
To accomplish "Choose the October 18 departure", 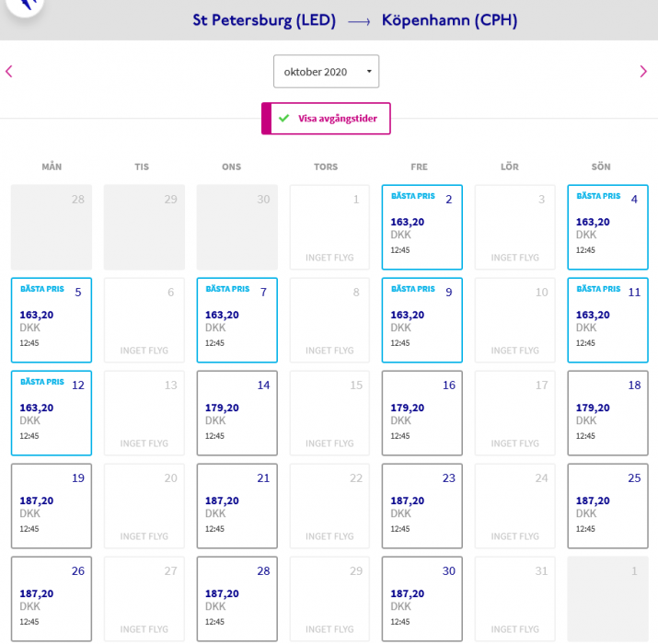I will (x=607, y=413).
